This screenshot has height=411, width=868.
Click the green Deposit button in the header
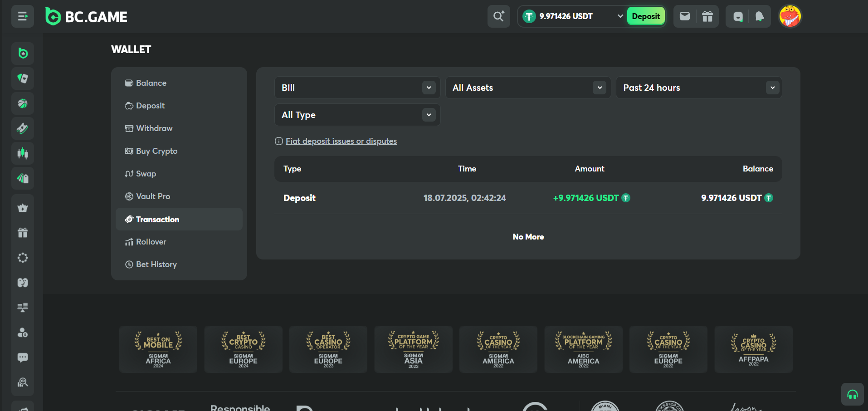coord(646,16)
